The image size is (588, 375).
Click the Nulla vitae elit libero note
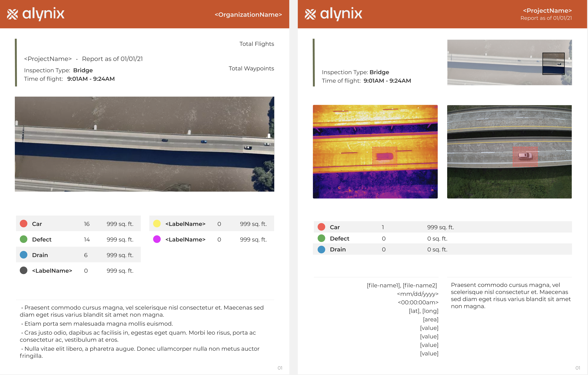point(139,352)
